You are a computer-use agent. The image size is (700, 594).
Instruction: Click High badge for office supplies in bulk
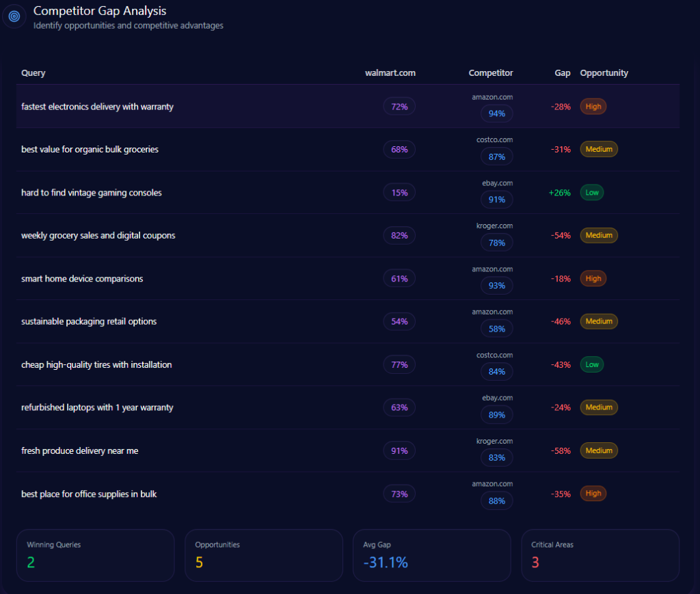click(593, 494)
